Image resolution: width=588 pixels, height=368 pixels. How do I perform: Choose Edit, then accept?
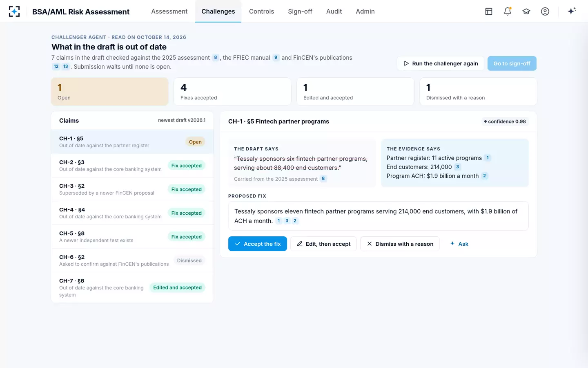point(323,244)
